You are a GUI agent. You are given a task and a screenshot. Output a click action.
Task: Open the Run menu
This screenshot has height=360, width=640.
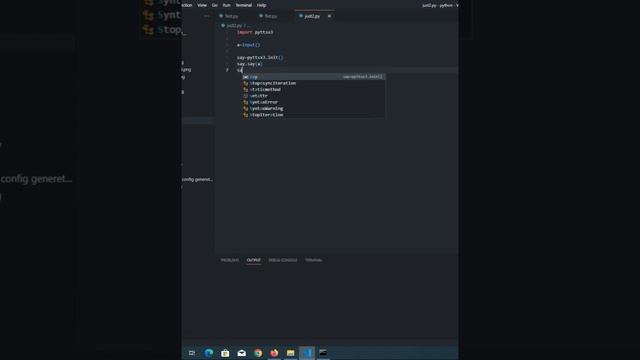point(227,5)
